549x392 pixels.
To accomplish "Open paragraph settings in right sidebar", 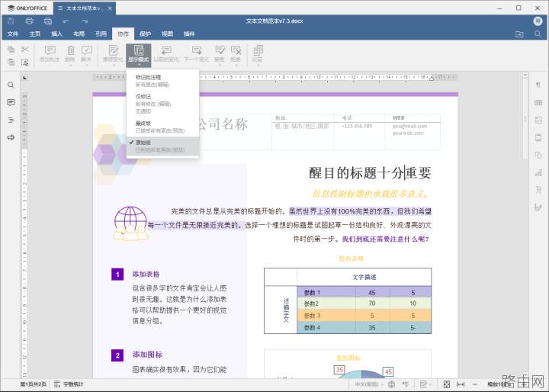I will click(x=538, y=85).
